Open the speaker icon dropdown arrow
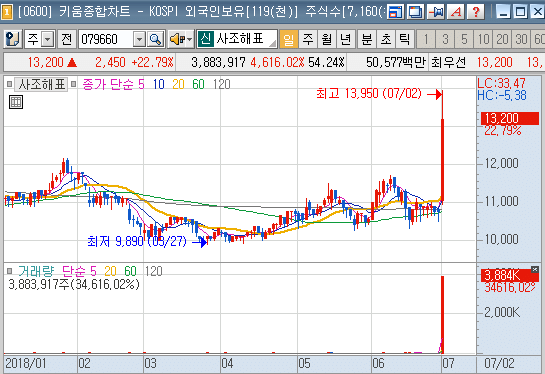The image size is (545, 374). pyautogui.click(x=189, y=39)
